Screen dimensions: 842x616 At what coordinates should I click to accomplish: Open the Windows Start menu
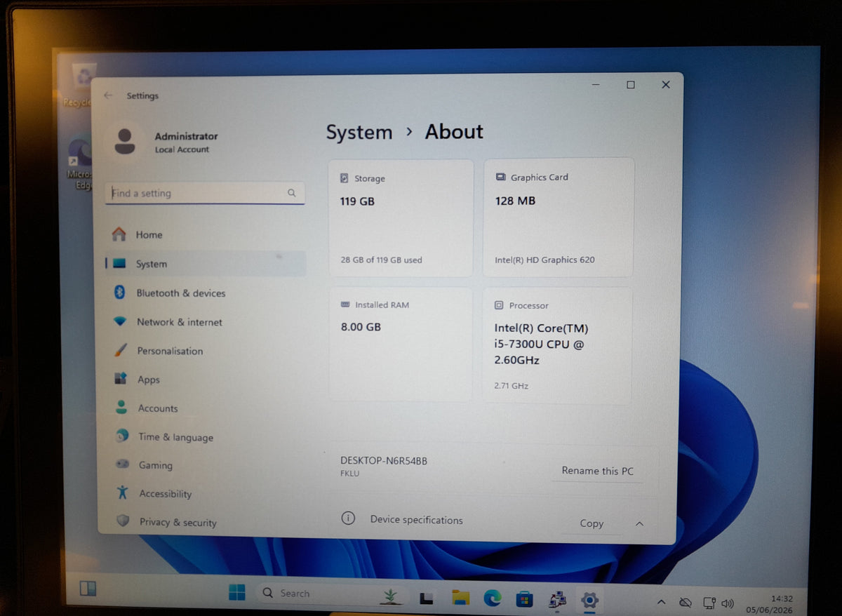coord(237,593)
